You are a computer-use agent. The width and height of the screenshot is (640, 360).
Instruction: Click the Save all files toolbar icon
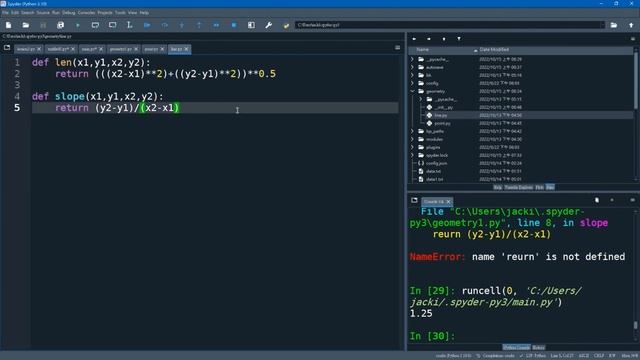60,25
